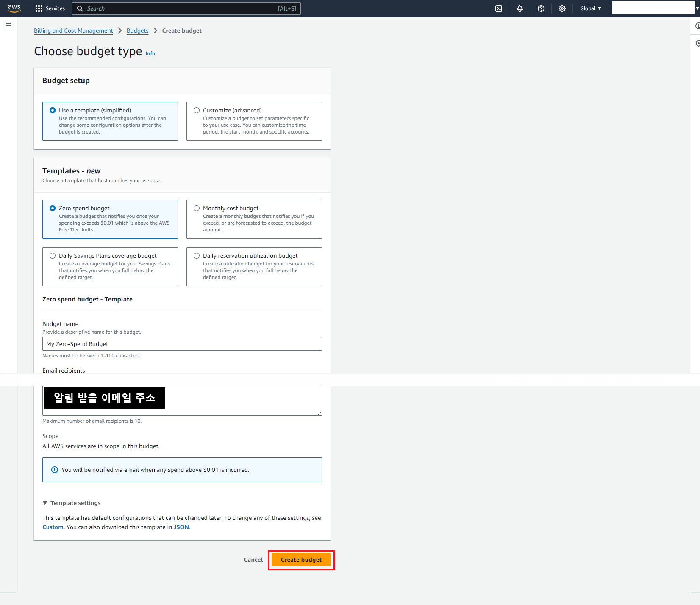Open the Services grid menu
Image resolution: width=700 pixels, height=605 pixels.
[x=50, y=8]
